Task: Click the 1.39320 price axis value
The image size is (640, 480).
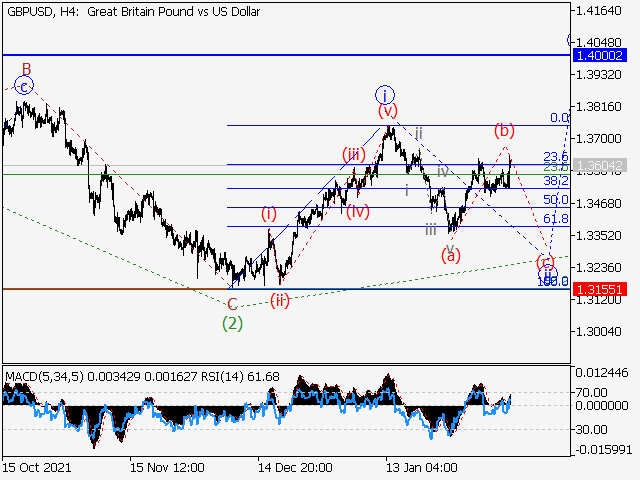Action: [598, 75]
